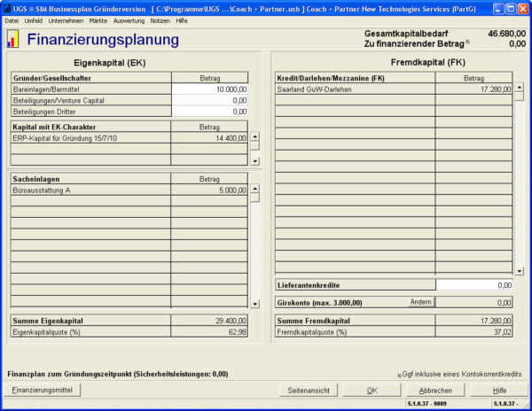Click the Girokonto 0,00 amount cell

click(x=474, y=303)
